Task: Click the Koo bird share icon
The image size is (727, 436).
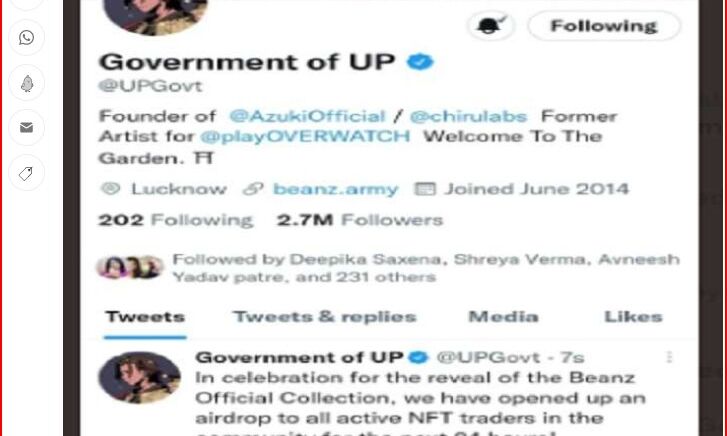Action: (x=26, y=83)
